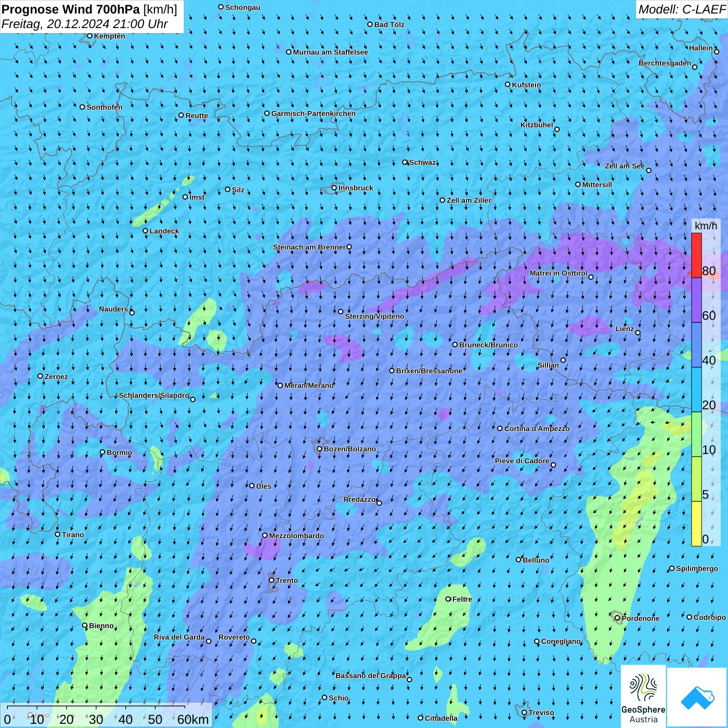
Task: Click the green 10-20 legend color
Action: pos(696,434)
